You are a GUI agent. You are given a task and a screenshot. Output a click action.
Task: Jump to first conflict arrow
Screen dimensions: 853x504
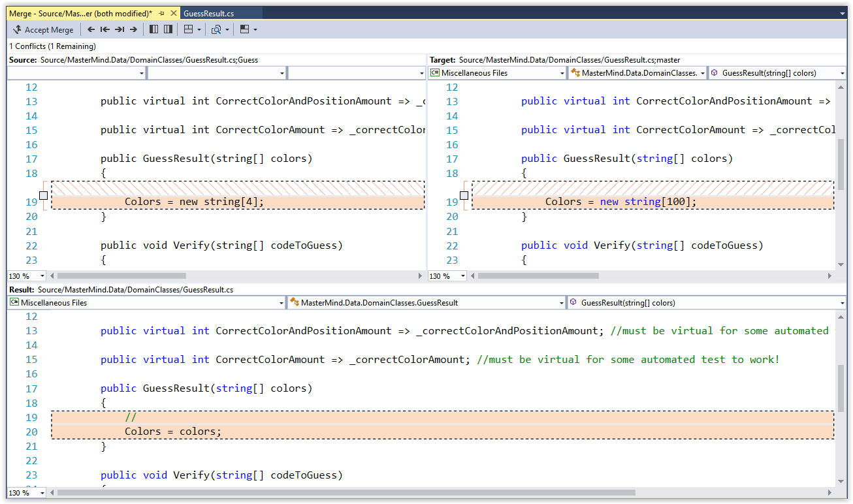click(105, 29)
